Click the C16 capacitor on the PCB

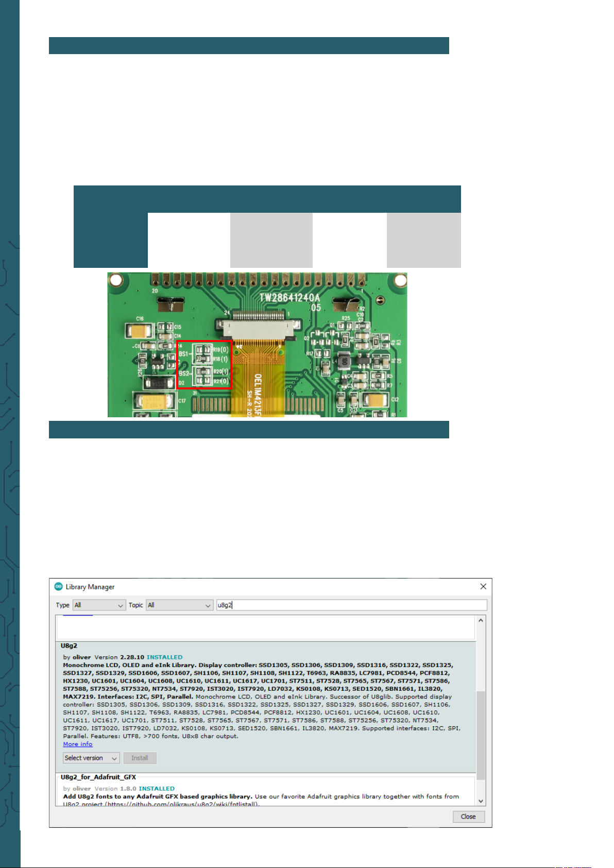139,331
